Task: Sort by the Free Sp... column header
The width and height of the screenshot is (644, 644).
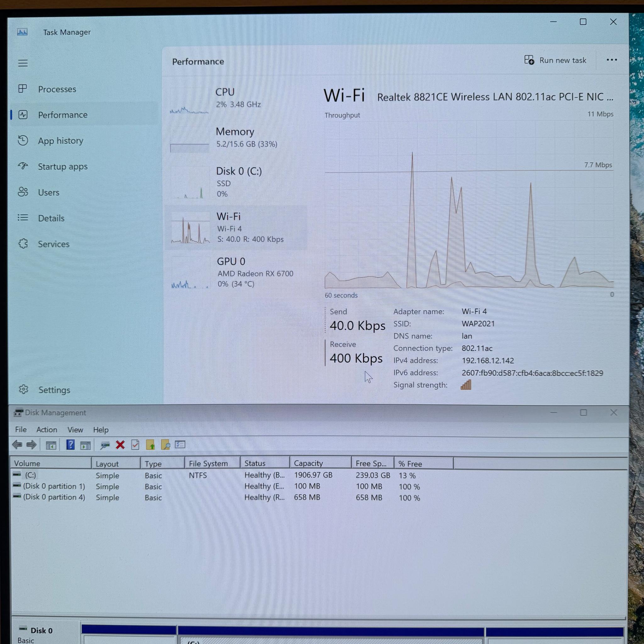Action: pos(373,463)
